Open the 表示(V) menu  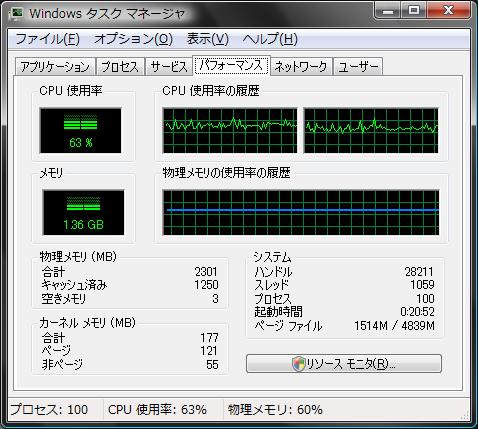[x=208, y=39]
